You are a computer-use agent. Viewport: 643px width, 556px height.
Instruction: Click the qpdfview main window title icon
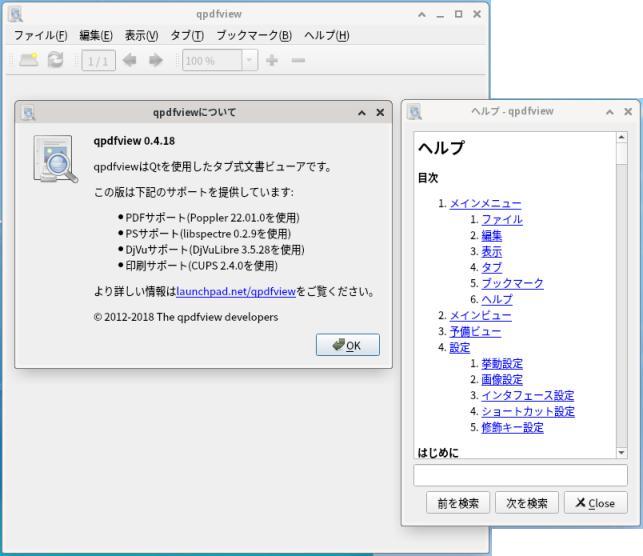click(16, 14)
